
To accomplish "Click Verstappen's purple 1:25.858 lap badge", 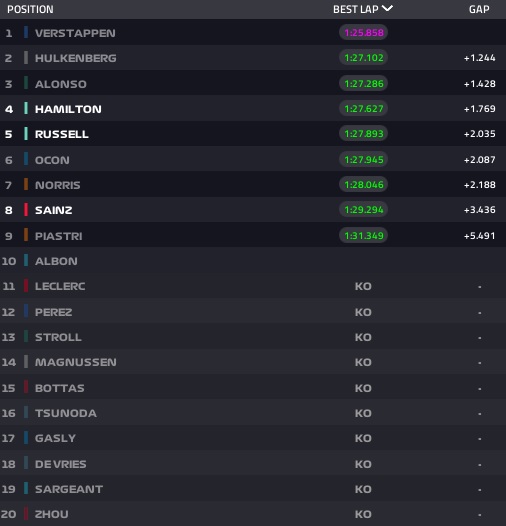I will click(363, 33).
